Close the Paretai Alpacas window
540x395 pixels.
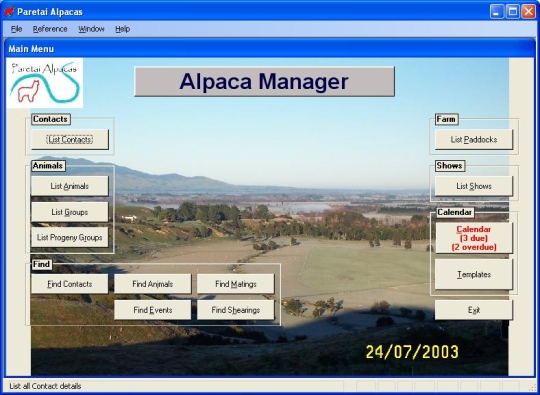pyautogui.click(x=528, y=12)
